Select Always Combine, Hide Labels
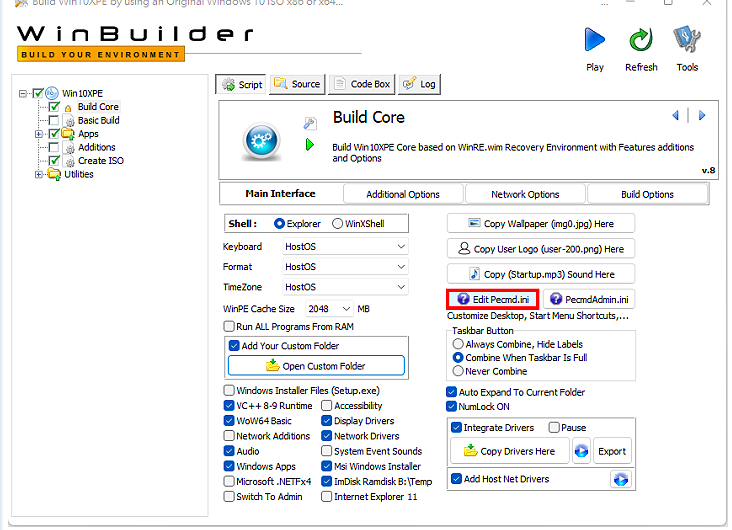732x530 pixels. click(458, 344)
